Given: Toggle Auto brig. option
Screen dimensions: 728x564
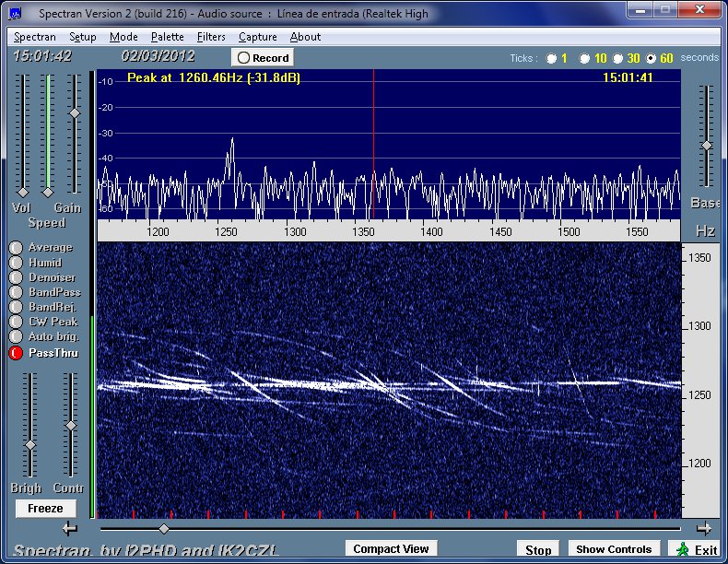Looking at the screenshot, I should [16, 336].
